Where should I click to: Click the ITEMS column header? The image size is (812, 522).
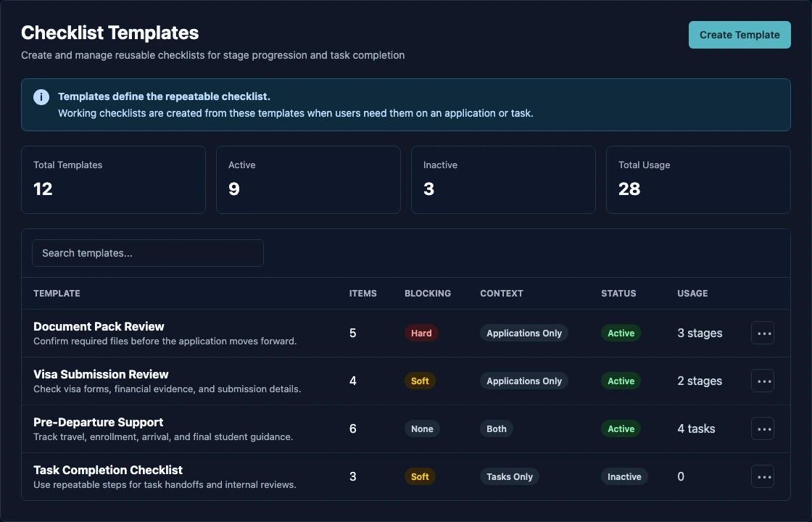pyautogui.click(x=363, y=293)
